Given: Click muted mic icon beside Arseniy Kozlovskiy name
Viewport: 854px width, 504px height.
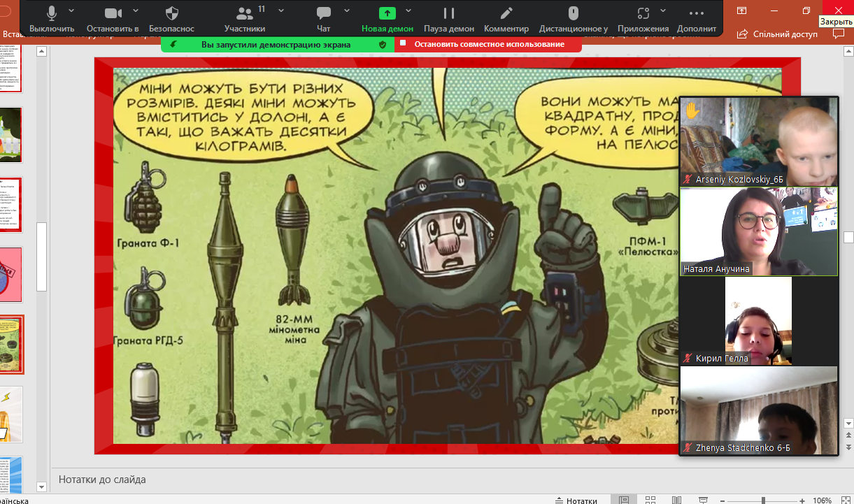Looking at the screenshot, I should (688, 180).
